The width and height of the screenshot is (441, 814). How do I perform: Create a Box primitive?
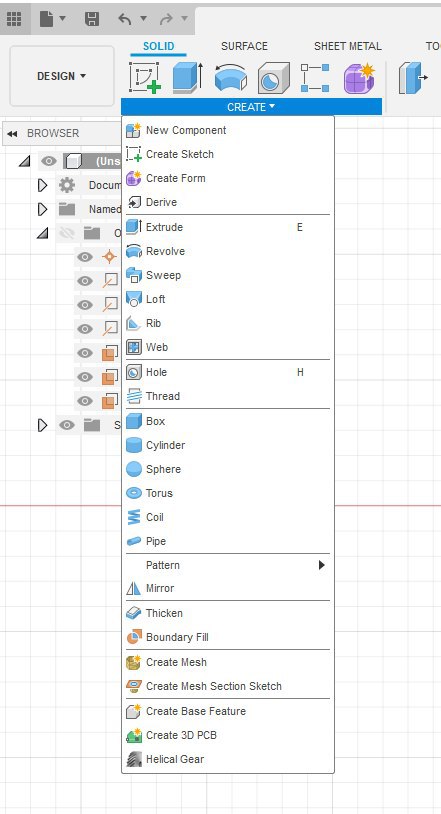(x=228, y=421)
